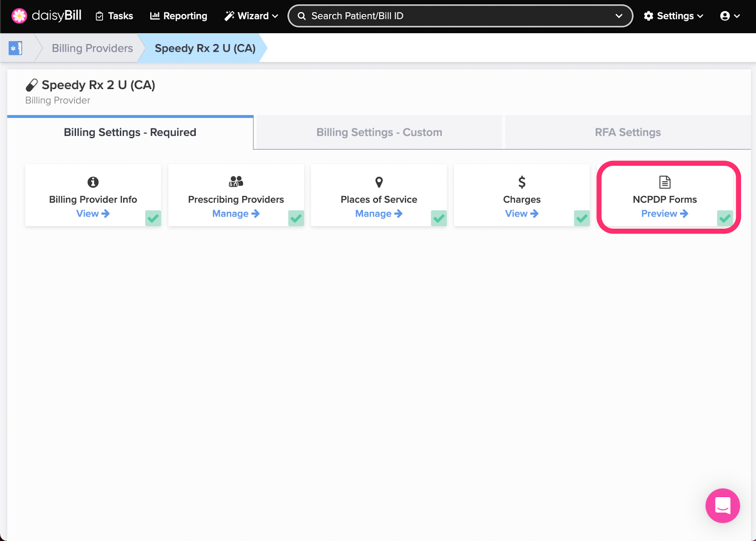This screenshot has height=541, width=756.
Task: Click the Billing Provider subtitle text
Action: pos(58,100)
